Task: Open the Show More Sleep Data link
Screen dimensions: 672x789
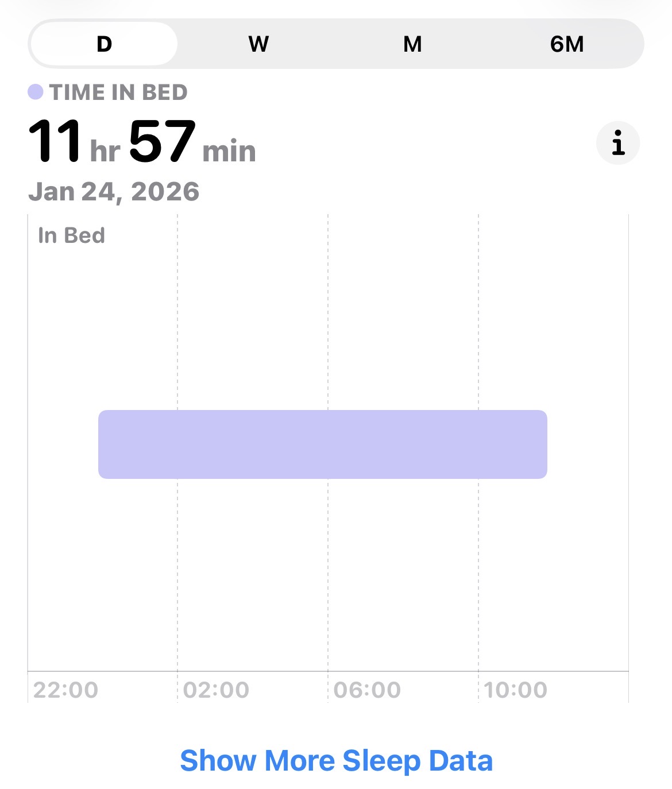Action: click(x=336, y=760)
